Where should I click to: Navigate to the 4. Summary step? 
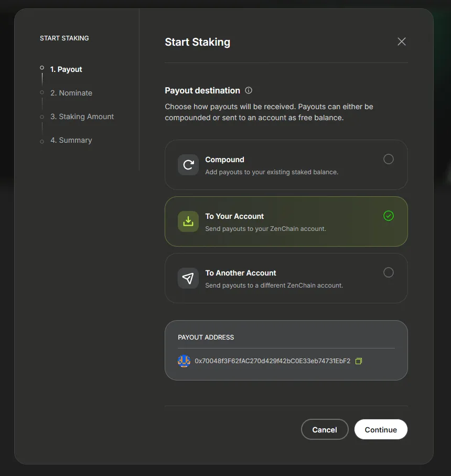(71, 140)
